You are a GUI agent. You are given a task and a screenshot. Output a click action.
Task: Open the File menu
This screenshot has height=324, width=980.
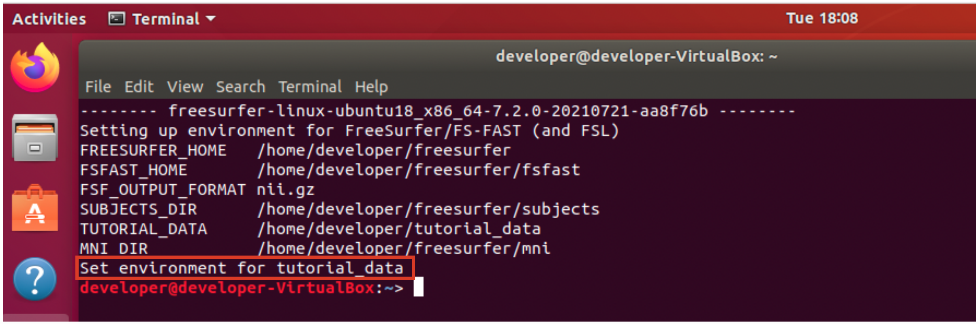coord(98,87)
